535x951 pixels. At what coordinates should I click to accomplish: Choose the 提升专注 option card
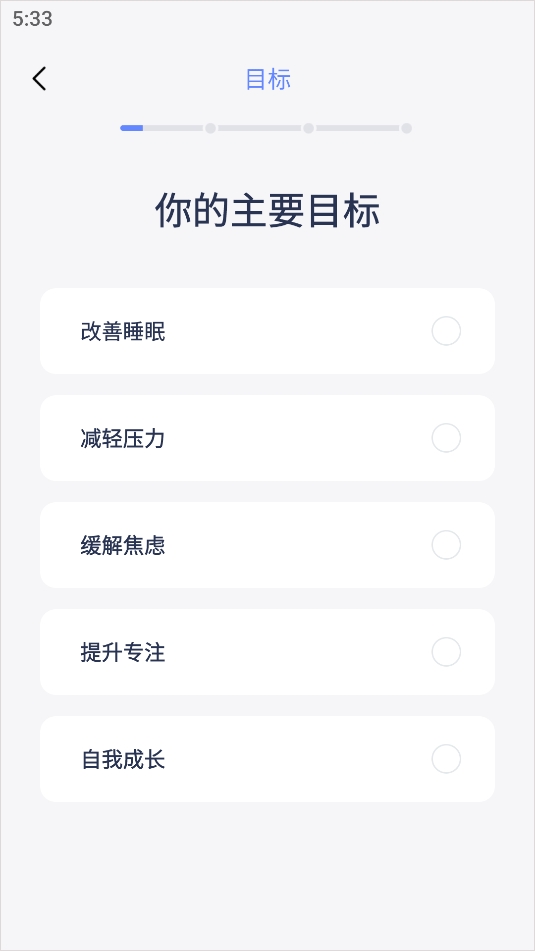[268, 652]
